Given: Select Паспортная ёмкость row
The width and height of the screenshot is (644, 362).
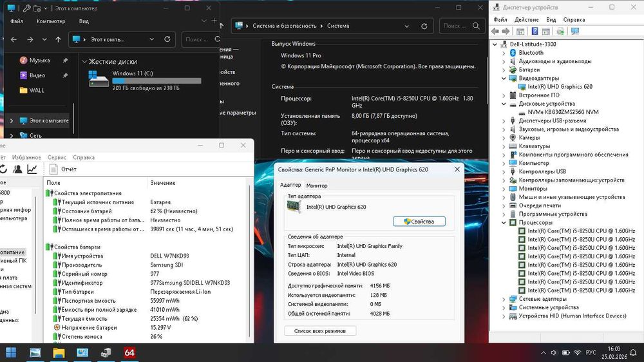Looking at the screenshot, I should click(x=146, y=301).
